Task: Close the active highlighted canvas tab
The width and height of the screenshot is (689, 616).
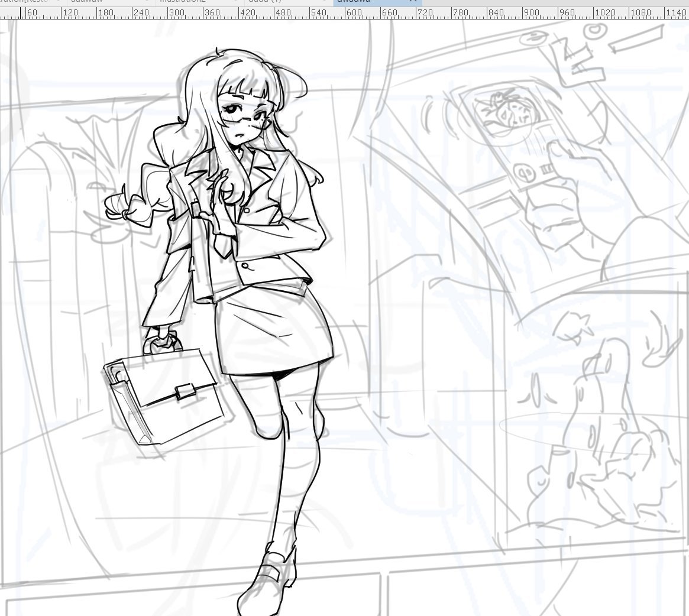Action: point(413,1)
